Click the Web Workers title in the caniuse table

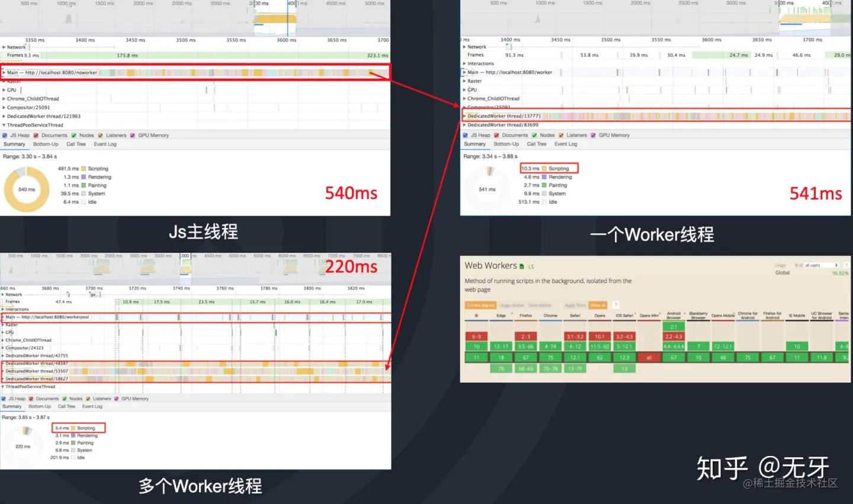click(490, 266)
